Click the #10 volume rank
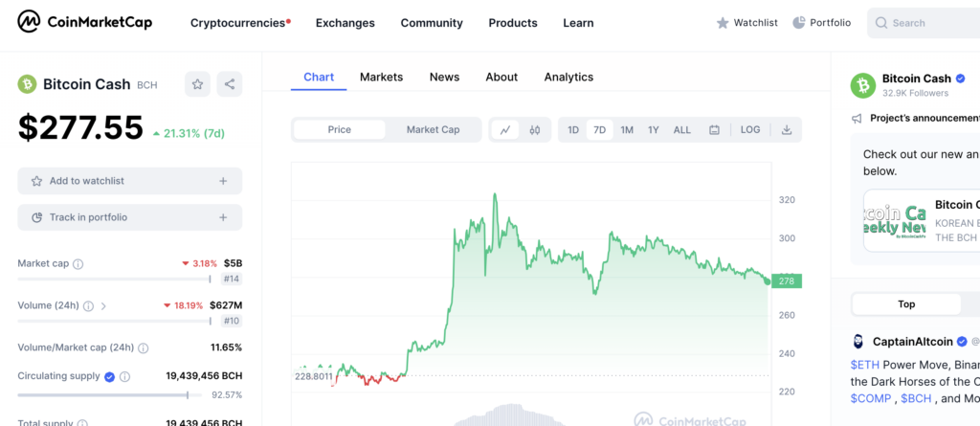Image resolution: width=980 pixels, height=426 pixels. click(x=232, y=321)
